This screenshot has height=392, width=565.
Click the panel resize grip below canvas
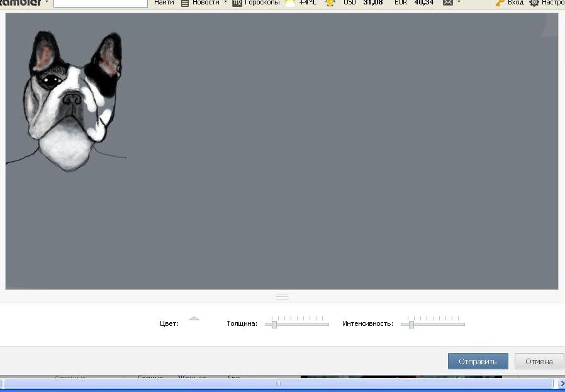282,296
